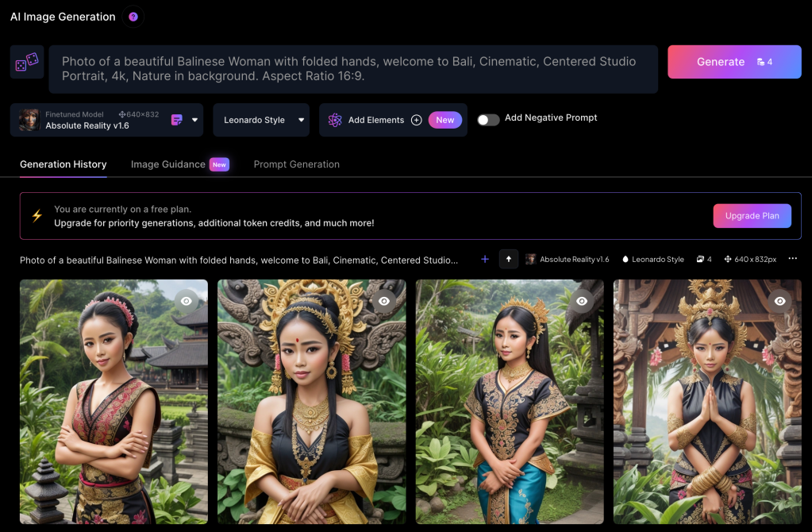Expand the Absolute Reality v1.6 model dropdown
The width and height of the screenshot is (812, 532).
point(194,120)
